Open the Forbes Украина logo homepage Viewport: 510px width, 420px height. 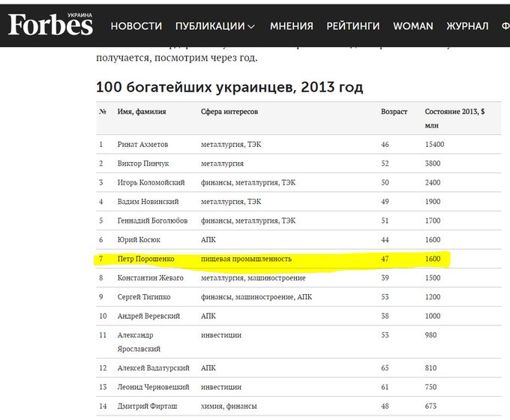[50, 25]
